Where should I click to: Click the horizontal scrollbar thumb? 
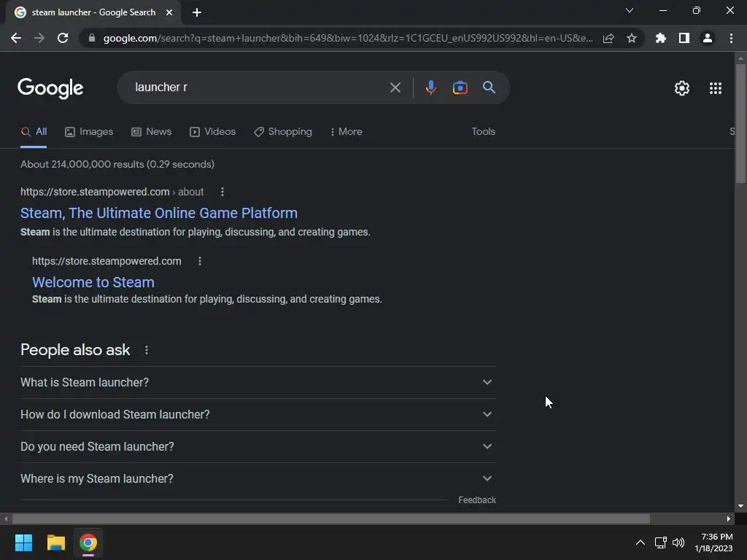click(x=330, y=518)
